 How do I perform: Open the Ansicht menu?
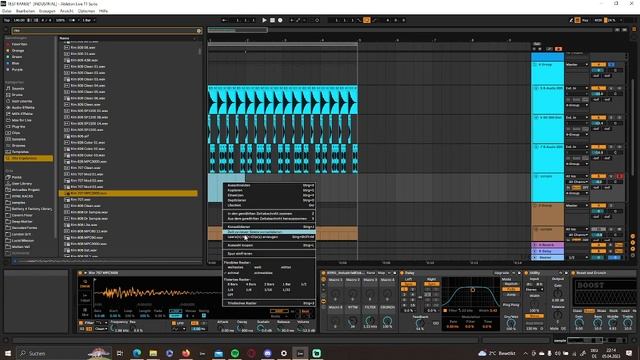point(67,11)
